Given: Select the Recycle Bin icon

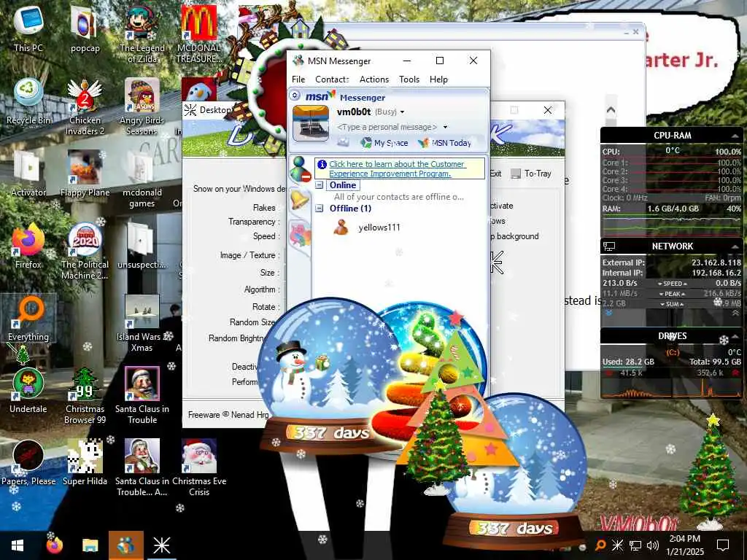Looking at the screenshot, I should 28,101.
